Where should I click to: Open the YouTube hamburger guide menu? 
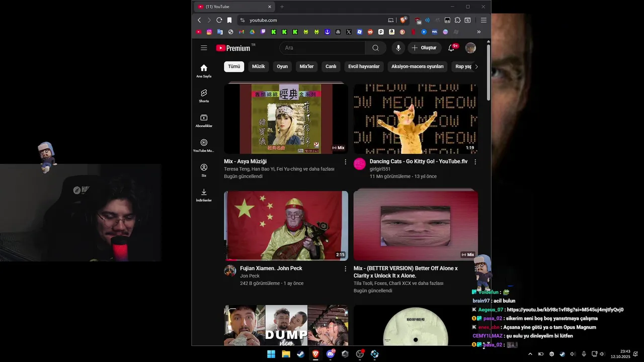(x=204, y=48)
